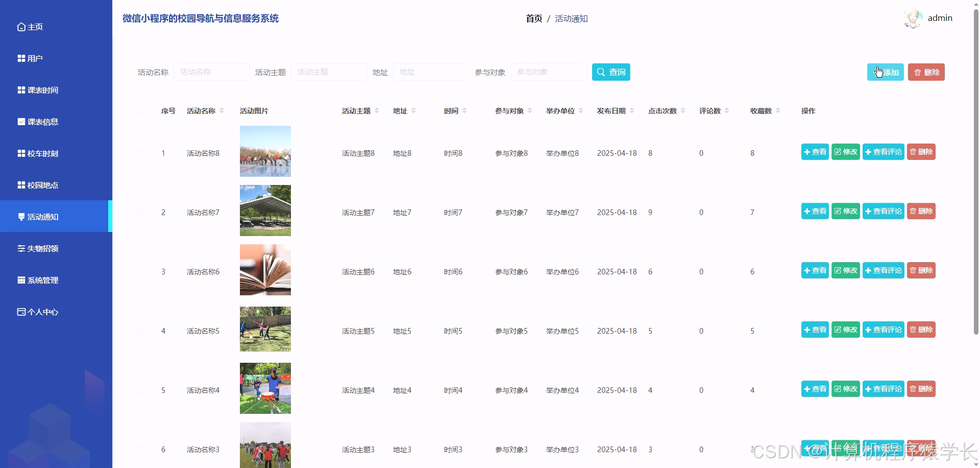980x468 pixels.
Task: Click the top red 删除 button
Action: (x=926, y=72)
